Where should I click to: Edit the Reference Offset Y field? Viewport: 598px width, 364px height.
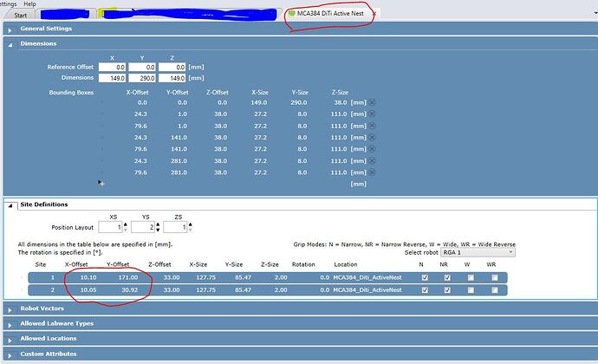(x=142, y=67)
